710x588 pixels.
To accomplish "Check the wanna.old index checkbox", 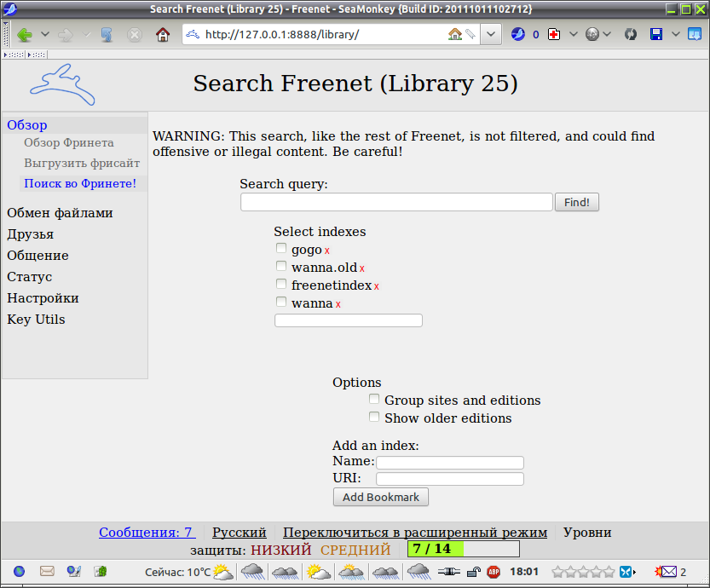I will point(281,266).
